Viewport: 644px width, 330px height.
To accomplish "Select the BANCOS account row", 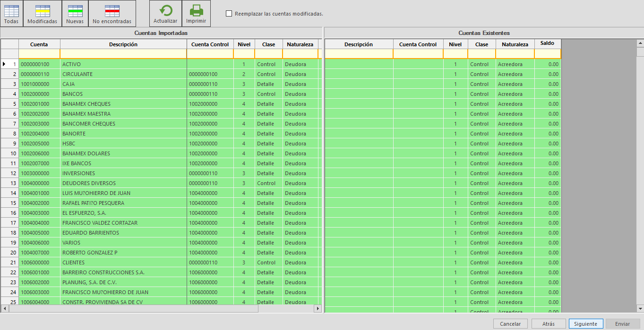I will 72,94.
